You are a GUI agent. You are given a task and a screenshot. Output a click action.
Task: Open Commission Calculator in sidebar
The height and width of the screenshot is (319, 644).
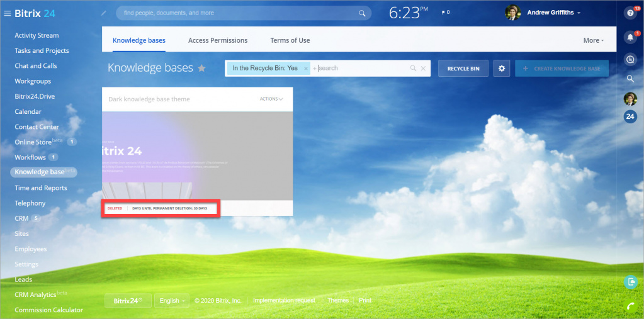(49, 310)
